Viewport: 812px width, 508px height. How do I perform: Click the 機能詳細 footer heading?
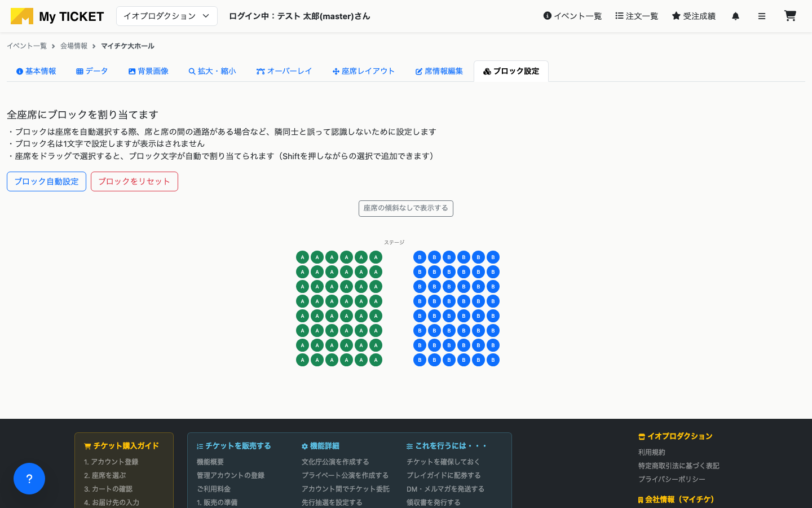(x=320, y=446)
